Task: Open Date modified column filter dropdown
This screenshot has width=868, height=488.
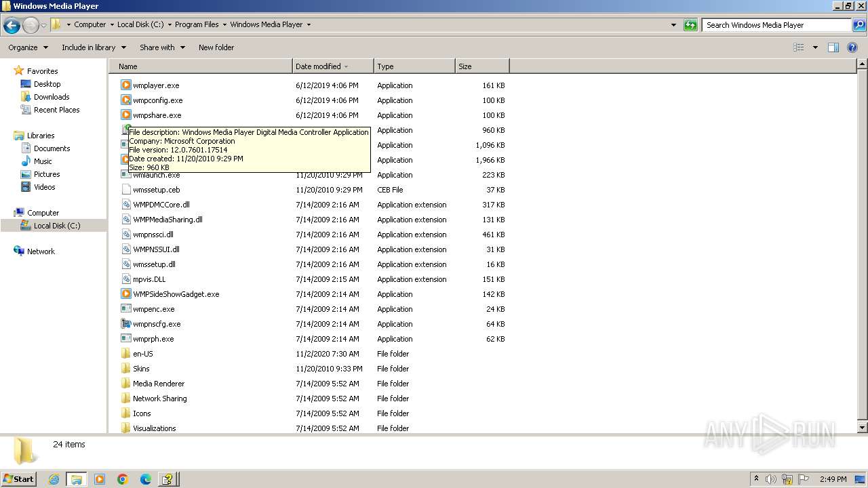Action: [346, 66]
